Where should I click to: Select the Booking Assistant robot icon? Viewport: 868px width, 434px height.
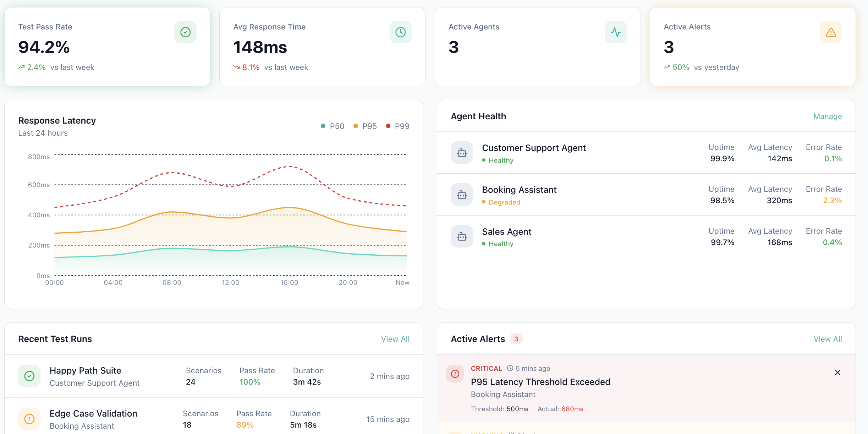tap(462, 195)
